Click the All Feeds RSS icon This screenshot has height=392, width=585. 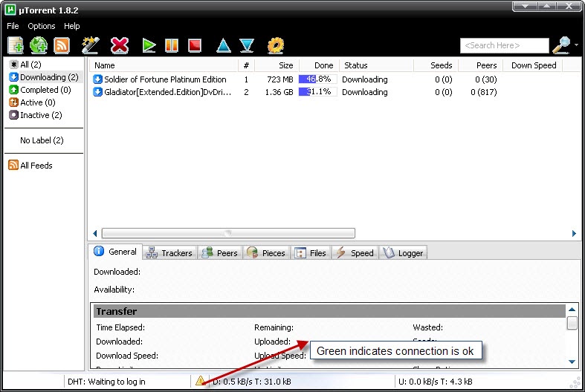[x=13, y=165]
